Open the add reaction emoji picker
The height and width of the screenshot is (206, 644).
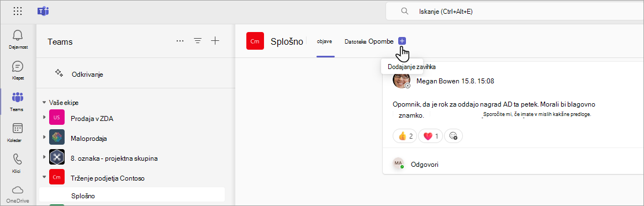click(x=453, y=136)
